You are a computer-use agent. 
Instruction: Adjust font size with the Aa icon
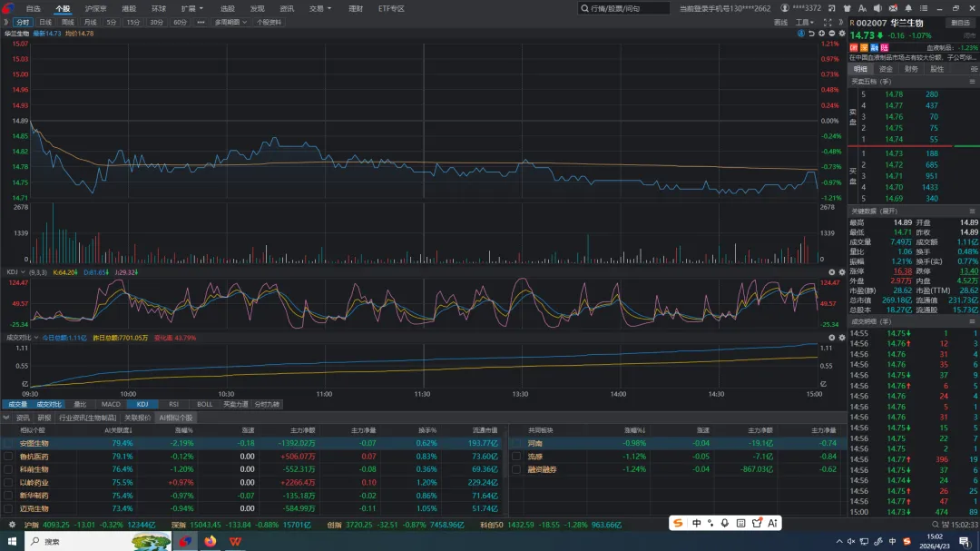pyautogui.click(x=863, y=8)
